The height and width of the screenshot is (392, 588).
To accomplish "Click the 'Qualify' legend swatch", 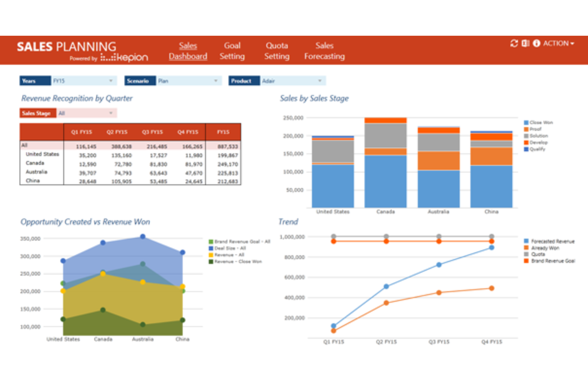I will pyautogui.click(x=526, y=149).
